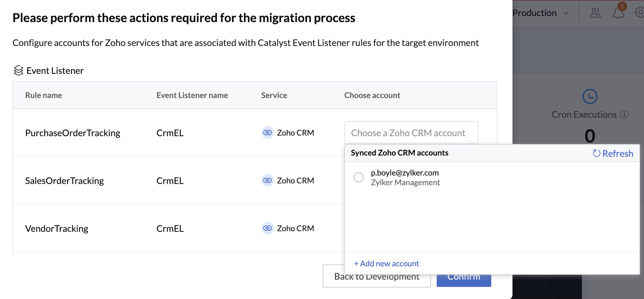
Task: Click the VendorTracking rule name
Action: tap(57, 228)
